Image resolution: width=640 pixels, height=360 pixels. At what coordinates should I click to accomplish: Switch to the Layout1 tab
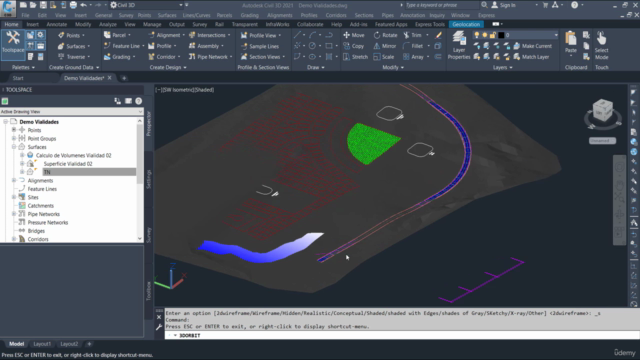pos(42,344)
